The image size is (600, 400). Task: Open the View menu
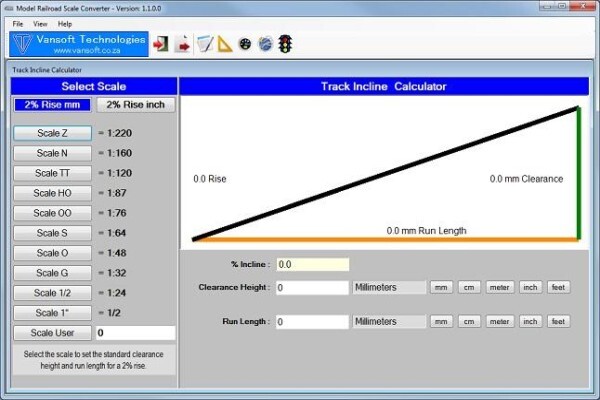tap(40, 24)
